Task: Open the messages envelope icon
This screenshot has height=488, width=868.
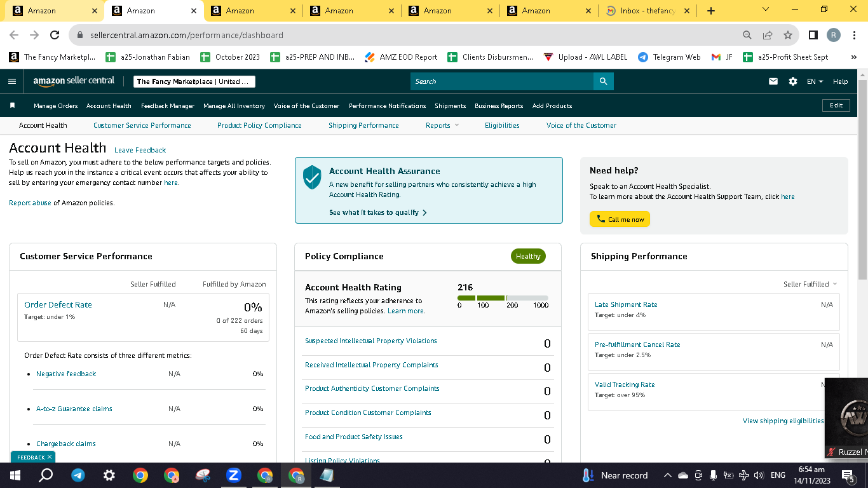Action: click(773, 81)
